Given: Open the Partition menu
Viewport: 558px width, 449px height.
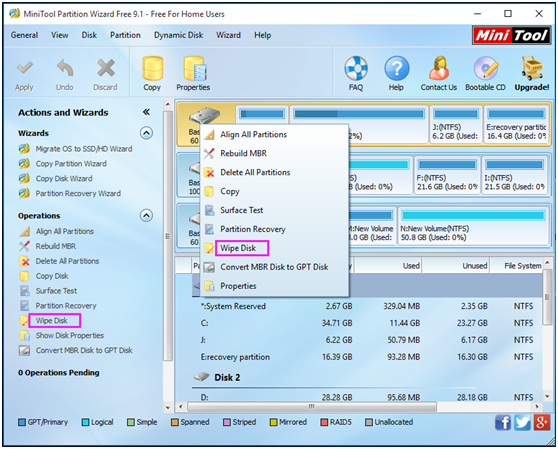Looking at the screenshot, I should point(125,35).
